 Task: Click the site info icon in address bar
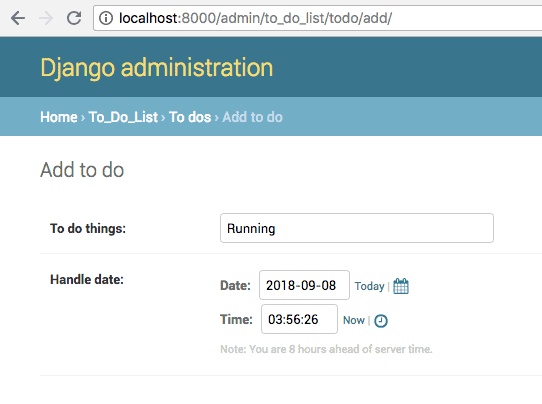[106, 18]
